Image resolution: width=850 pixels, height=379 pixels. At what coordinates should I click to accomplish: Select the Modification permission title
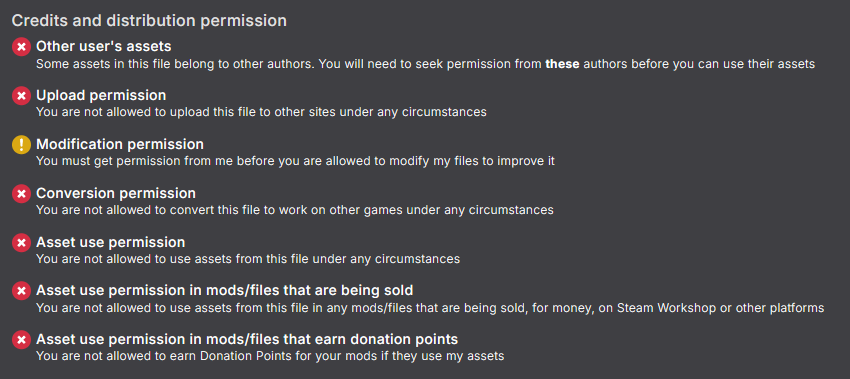click(x=120, y=144)
